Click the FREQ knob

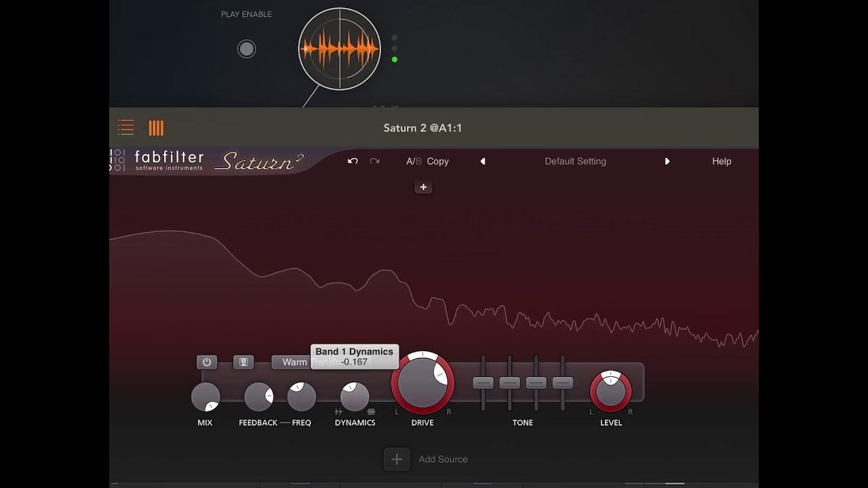(302, 397)
